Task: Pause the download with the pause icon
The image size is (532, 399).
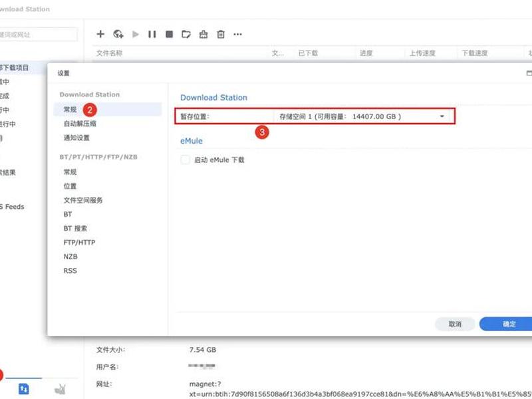Action: (x=152, y=34)
